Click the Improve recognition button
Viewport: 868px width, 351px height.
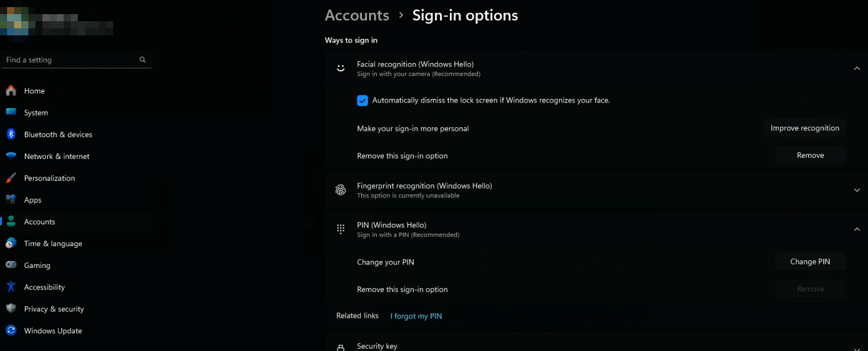[805, 128]
